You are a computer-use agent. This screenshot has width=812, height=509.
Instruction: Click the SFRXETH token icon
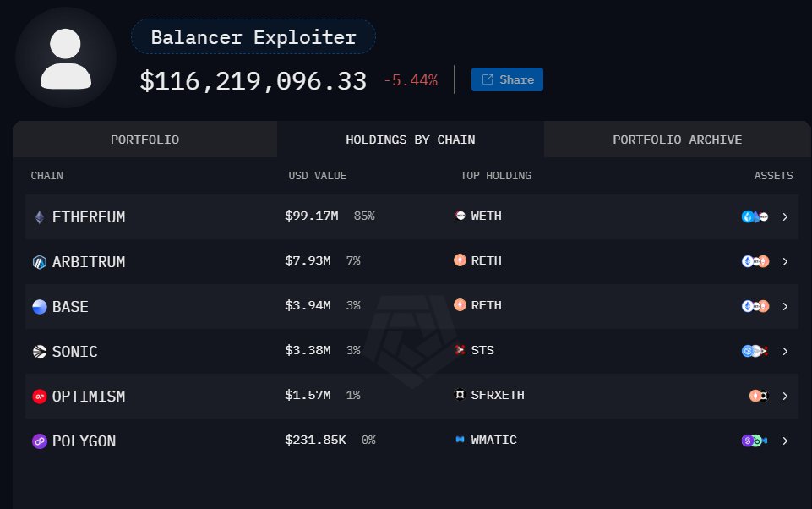tap(460, 395)
